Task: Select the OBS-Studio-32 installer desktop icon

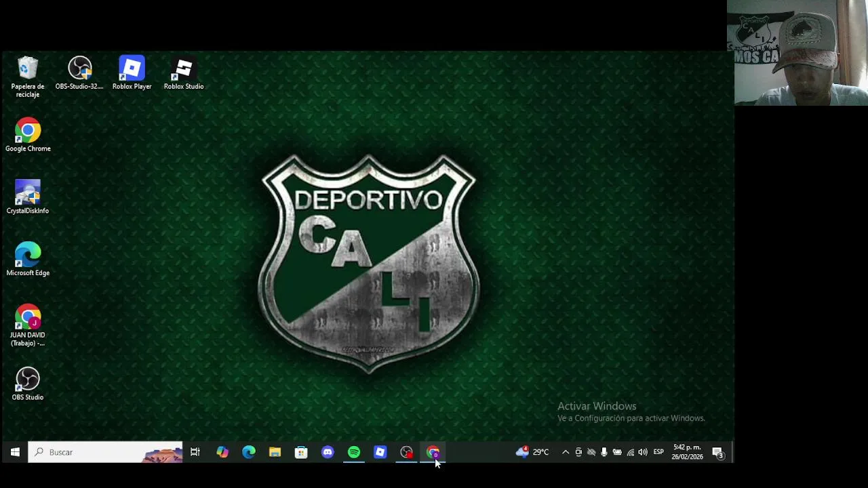Action: pyautogui.click(x=79, y=73)
